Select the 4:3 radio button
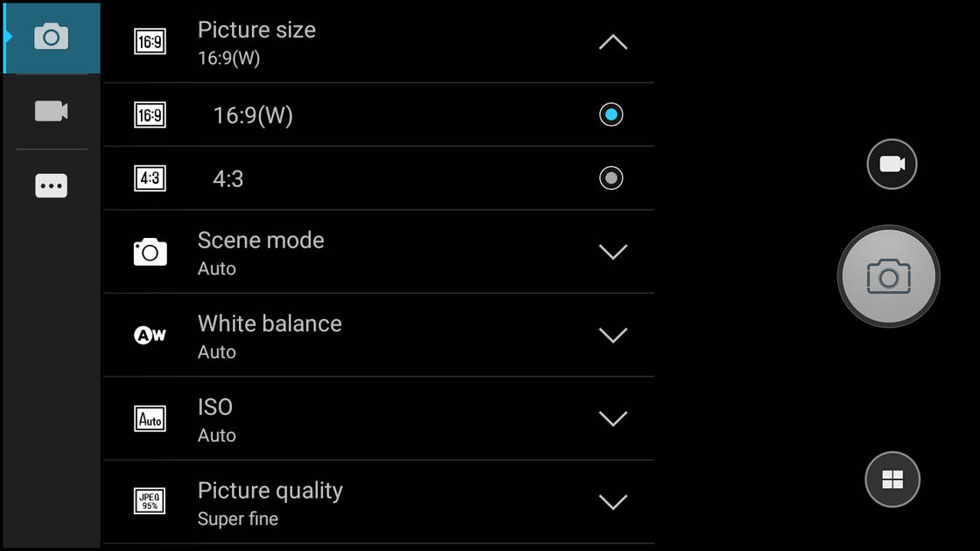 (x=611, y=178)
